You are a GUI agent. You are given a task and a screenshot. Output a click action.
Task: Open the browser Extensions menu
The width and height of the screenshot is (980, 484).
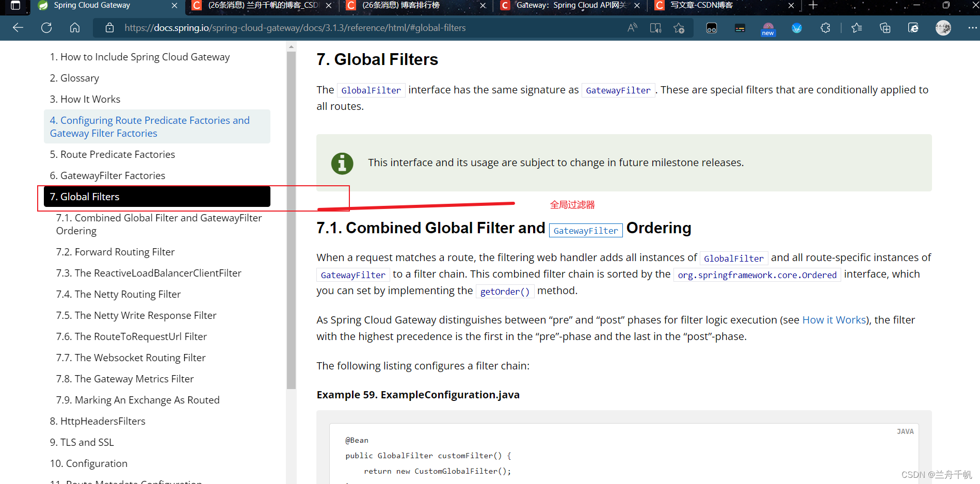(x=825, y=28)
